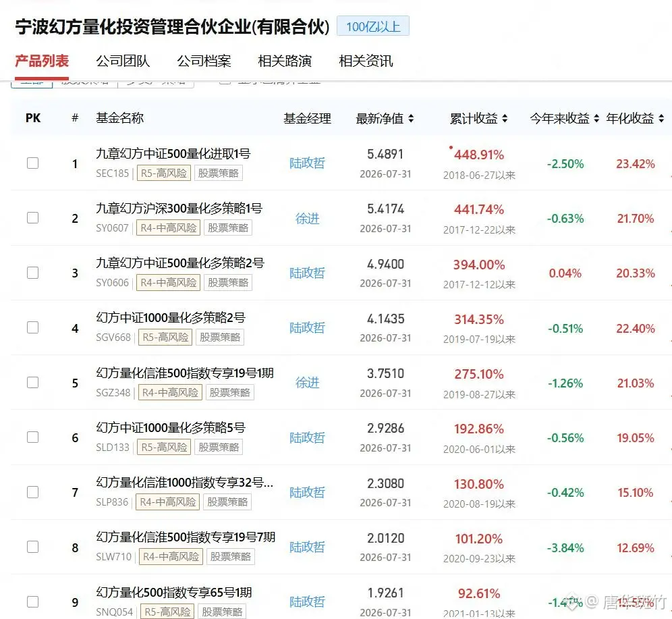Open fund 幻方中证1000量化多策略5号
This screenshot has width=672, height=619.
tap(171, 427)
